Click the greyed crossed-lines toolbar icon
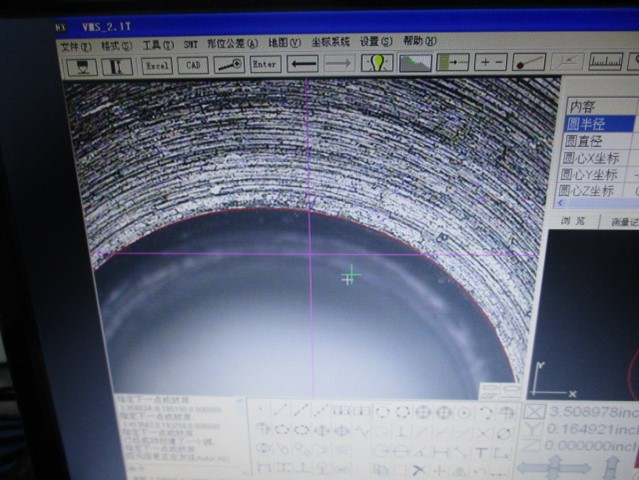 coord(567,62)
